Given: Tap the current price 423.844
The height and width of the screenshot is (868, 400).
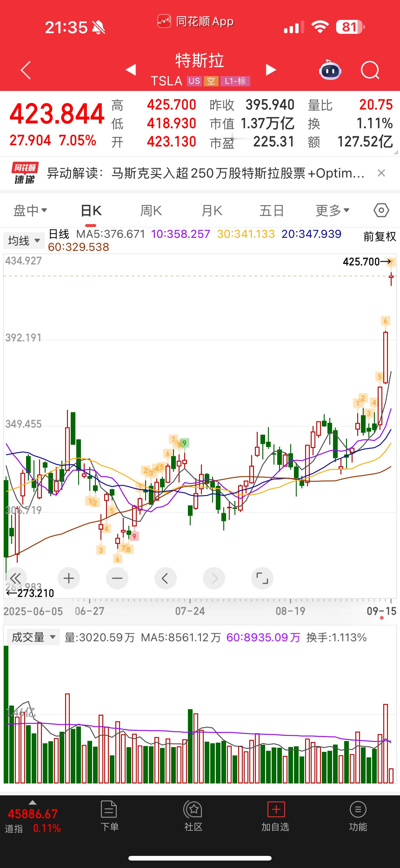Looking at the screenshot, I should coord(57,114).
